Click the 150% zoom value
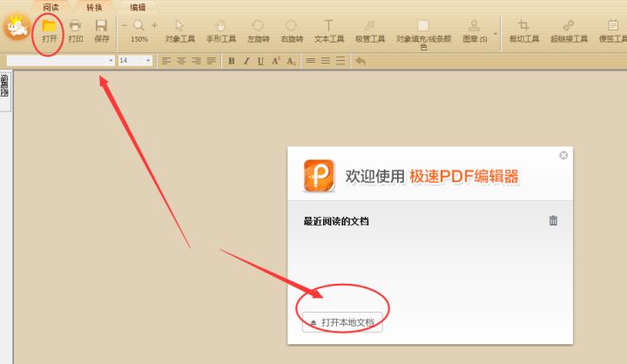This screenshot has height=364, width=627. 139,39
